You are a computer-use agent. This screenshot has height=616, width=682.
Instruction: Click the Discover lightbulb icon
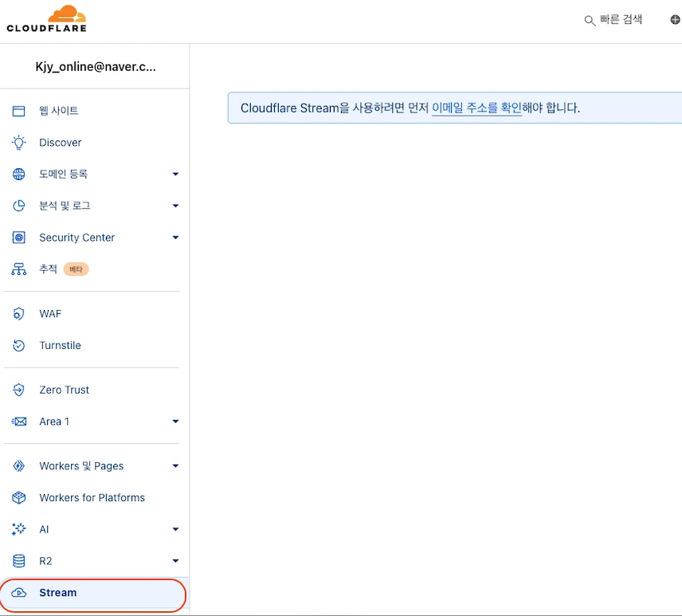point(18,143)
